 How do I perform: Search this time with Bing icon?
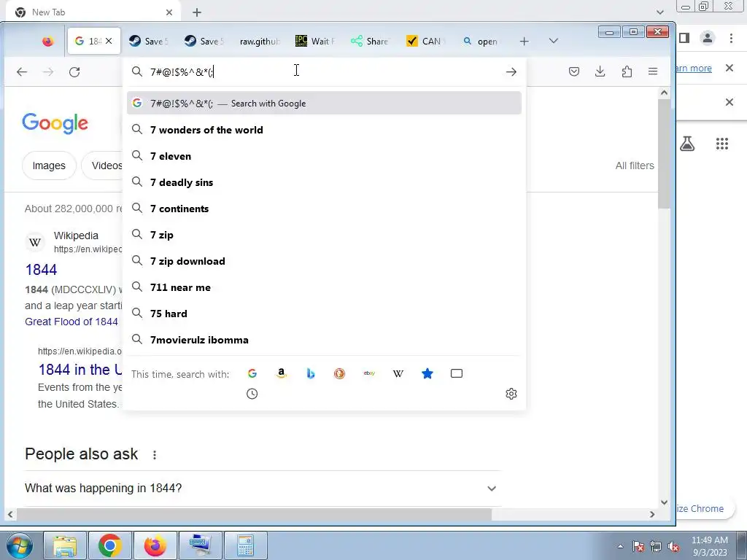coord(311,374)
